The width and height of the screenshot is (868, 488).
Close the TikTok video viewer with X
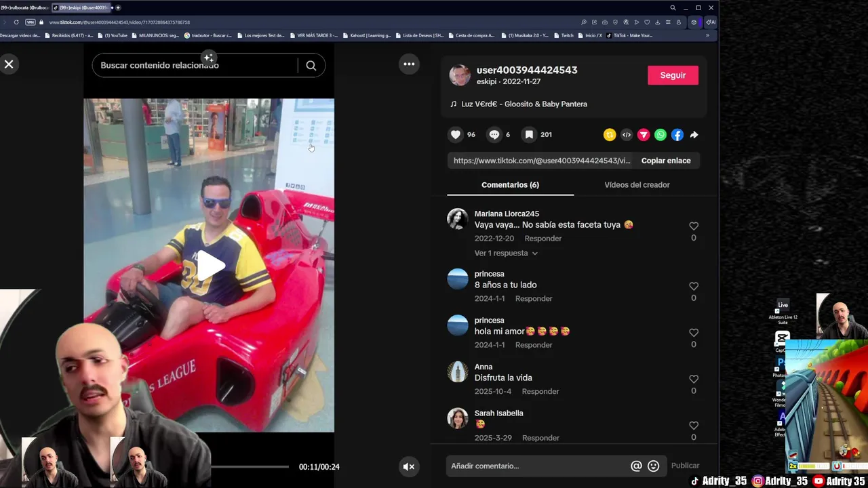(x=9, y=64)
